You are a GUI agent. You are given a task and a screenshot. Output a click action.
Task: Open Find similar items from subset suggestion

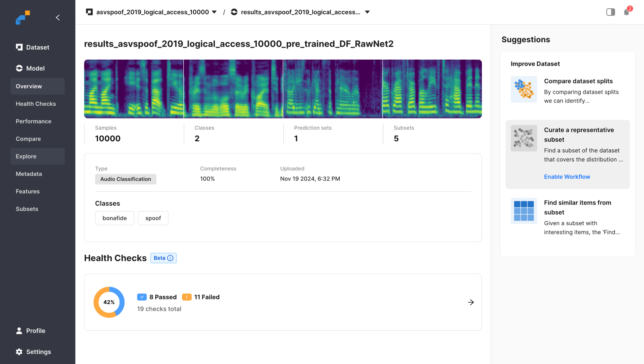(x=577, y=207)
